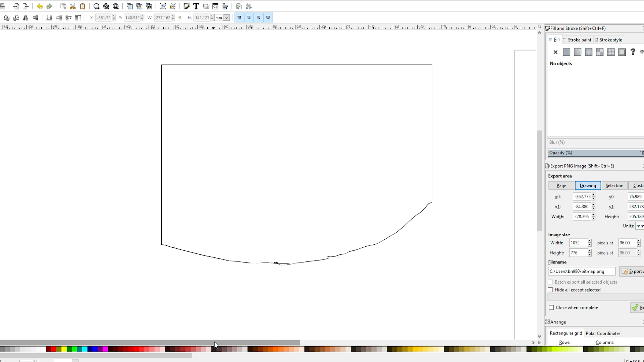The width and height of the screenshot is (644, 362).
Task: Click the scissors Cut icon
Action: (x=73, y=6)
